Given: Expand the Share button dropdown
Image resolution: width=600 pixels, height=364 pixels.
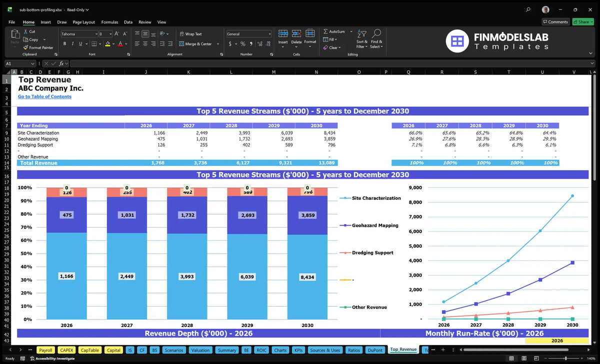Looking at the screenshot, I should [x=591, y=22].
